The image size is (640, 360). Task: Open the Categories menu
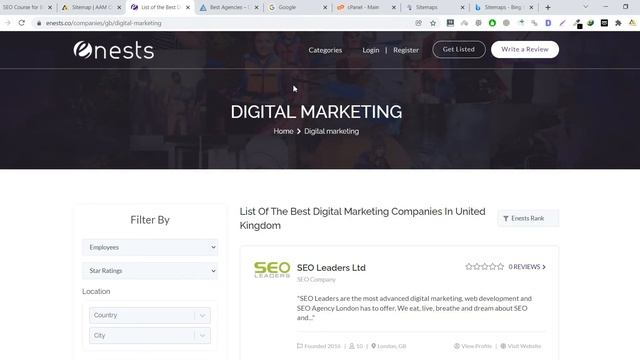tap(325, 50)
